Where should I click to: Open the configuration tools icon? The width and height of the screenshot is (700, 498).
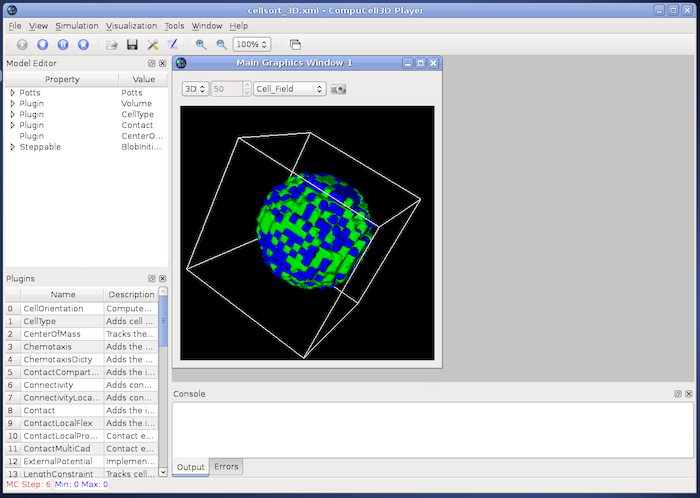coord(153,45)
